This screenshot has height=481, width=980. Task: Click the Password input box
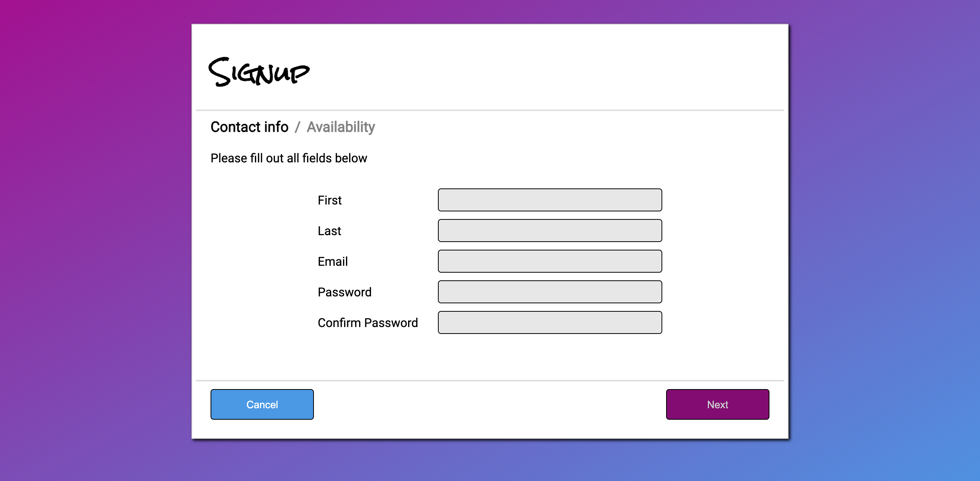(x=550, y=292)
